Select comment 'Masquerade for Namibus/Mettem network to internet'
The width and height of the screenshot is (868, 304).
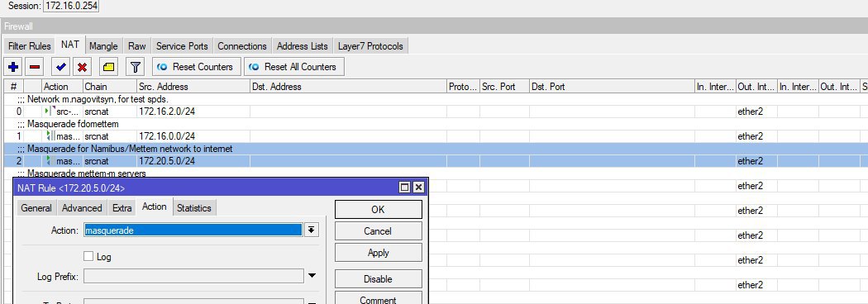tap(130, 149)
